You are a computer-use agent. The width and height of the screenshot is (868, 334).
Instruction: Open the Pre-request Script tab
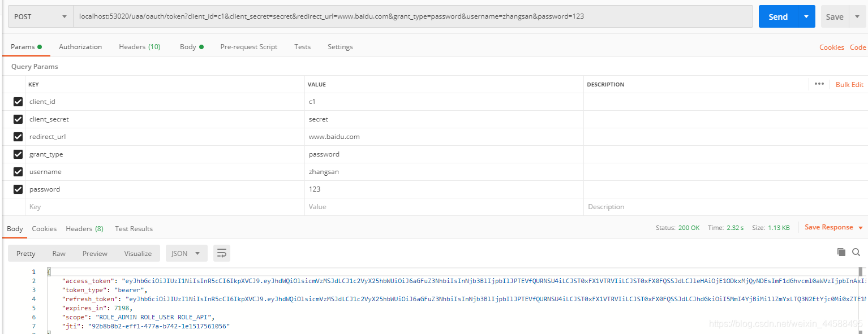[249, 47]
